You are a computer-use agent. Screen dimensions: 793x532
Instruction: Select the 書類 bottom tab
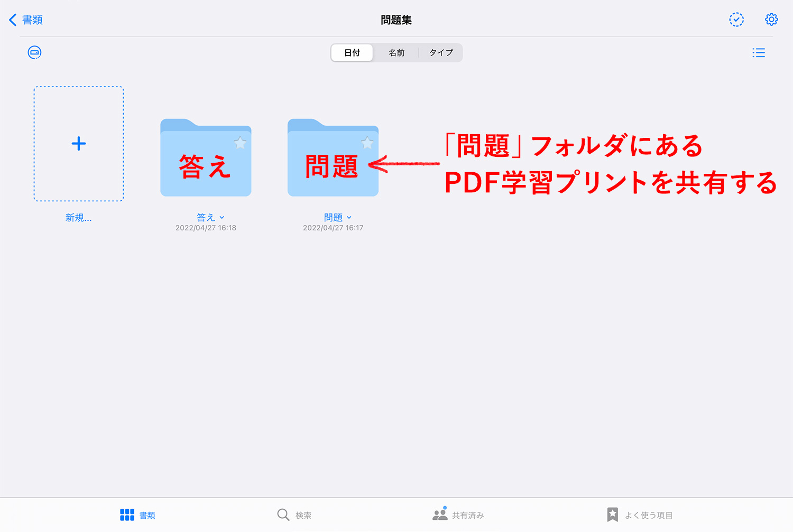pos(137,515)
